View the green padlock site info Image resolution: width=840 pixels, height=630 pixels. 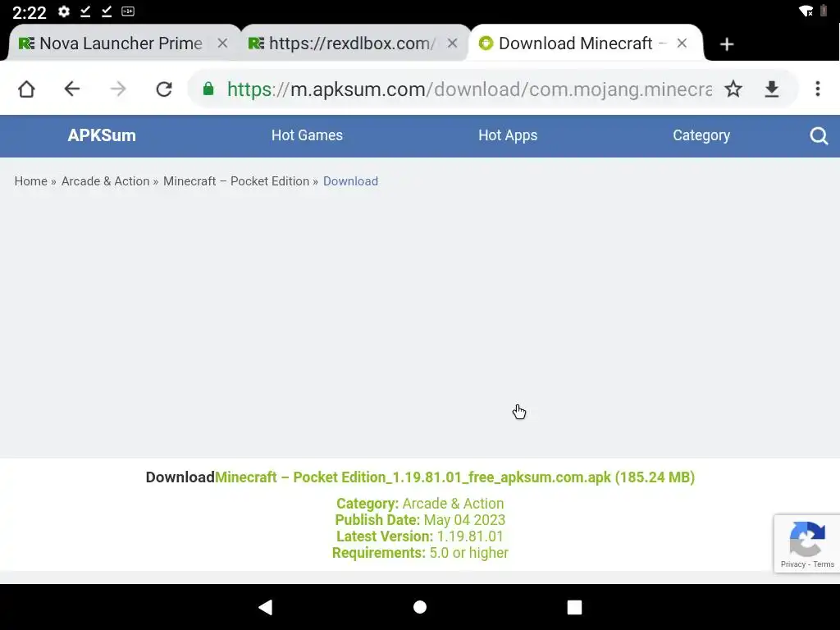208,89
